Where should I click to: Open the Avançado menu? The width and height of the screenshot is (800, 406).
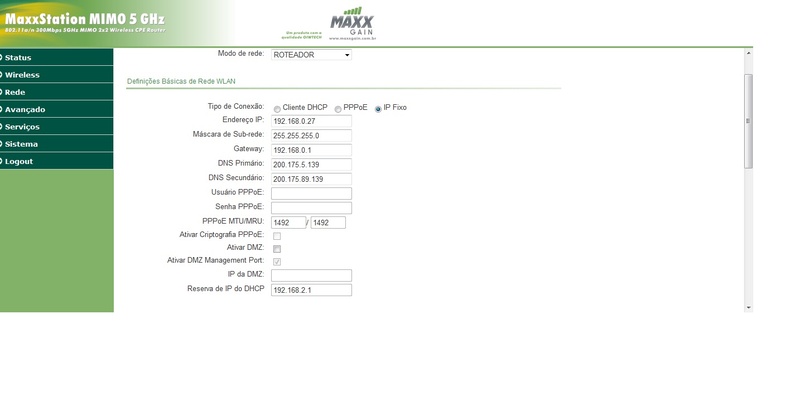coord(56,109)
